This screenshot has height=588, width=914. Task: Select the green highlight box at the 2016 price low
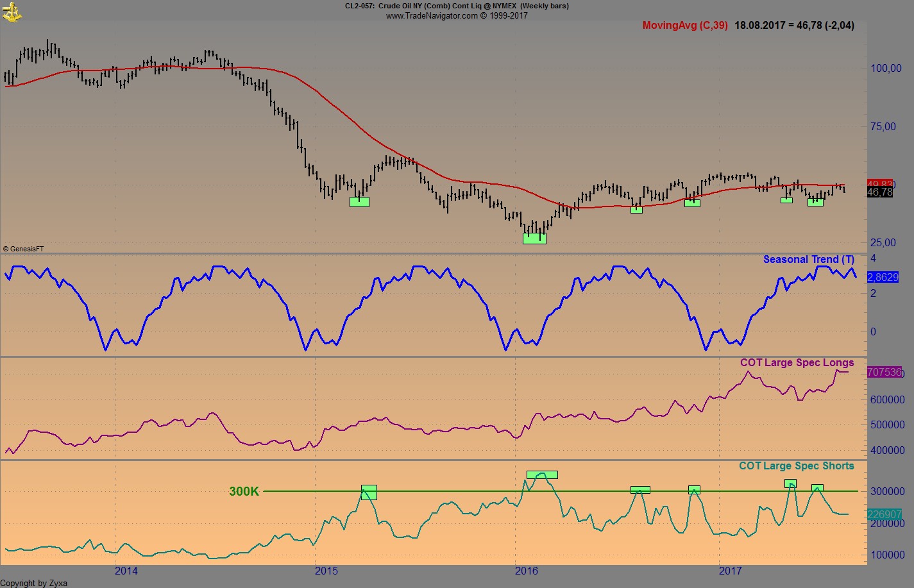(x=534, y=238)
